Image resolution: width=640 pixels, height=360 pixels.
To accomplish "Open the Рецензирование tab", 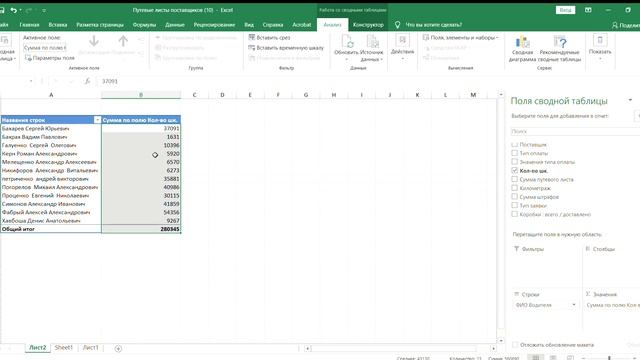I will (214, 25).
